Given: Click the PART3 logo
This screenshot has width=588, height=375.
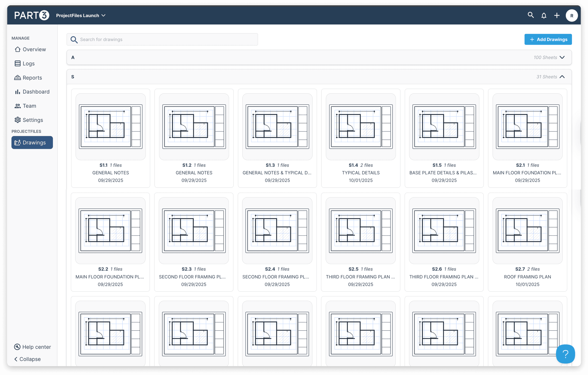Looking at the screenshot, I should tap(32, 15).
